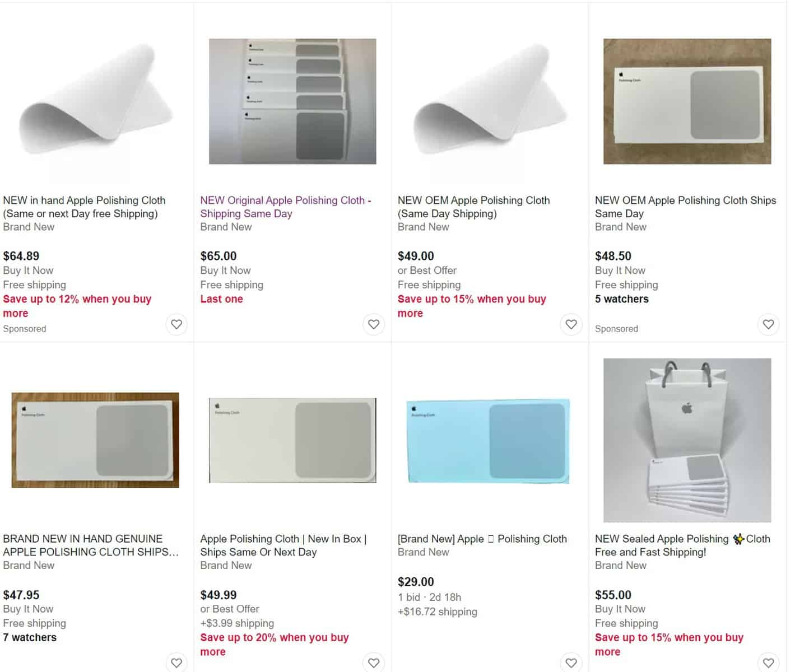Image resolution: width=795 pixels, height=672 pixels.
Task: Click the blue polishing cloth box thumbnail
Action: 487,441
